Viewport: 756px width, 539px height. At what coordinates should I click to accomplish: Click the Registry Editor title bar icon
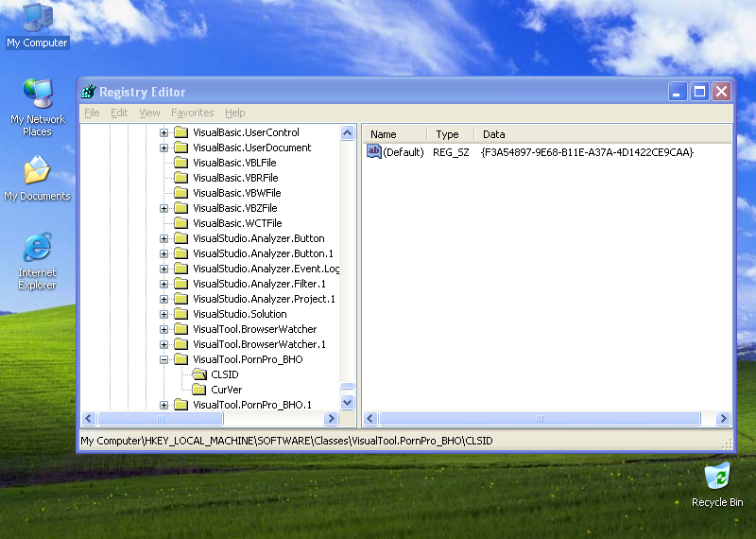[x=89, y=91]
